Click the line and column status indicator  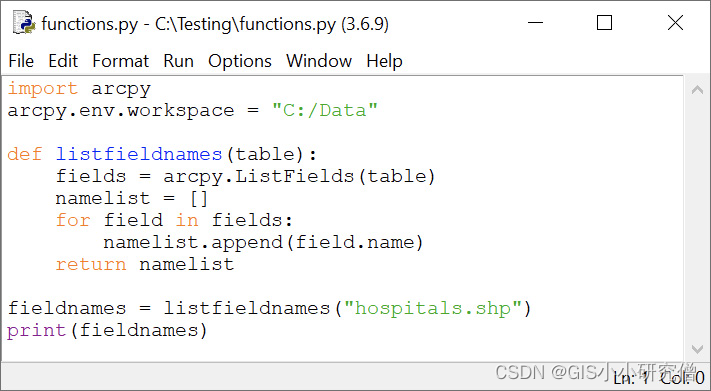(658, 377)
